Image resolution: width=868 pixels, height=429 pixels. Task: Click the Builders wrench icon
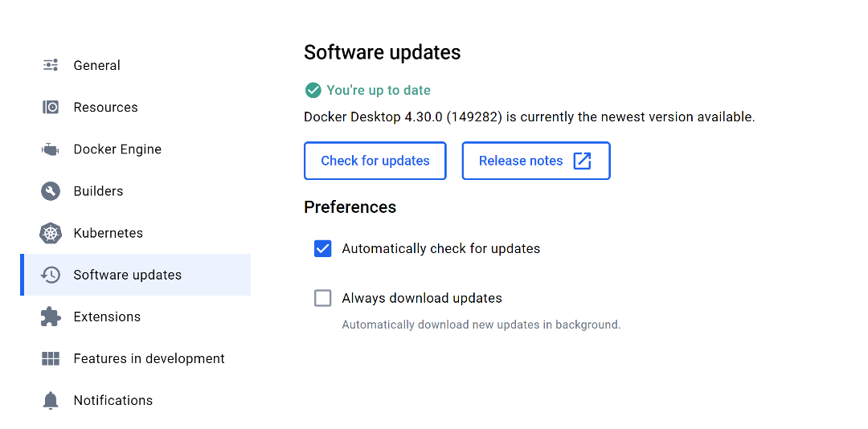pos(51,191)
